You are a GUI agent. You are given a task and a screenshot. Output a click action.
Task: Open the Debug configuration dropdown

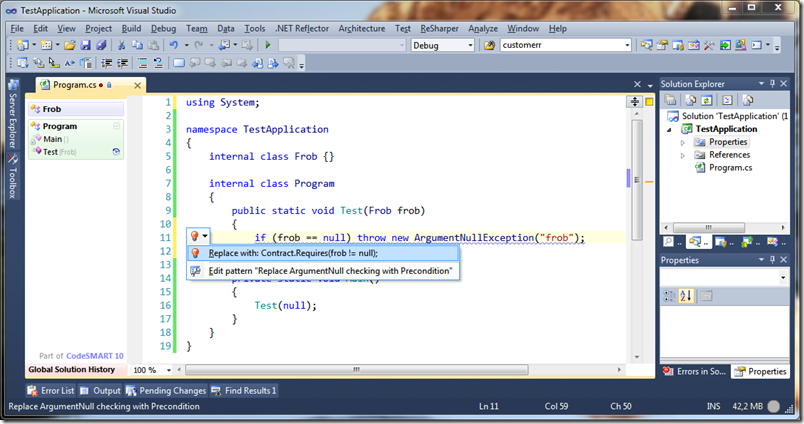click(x=470, y=45)
